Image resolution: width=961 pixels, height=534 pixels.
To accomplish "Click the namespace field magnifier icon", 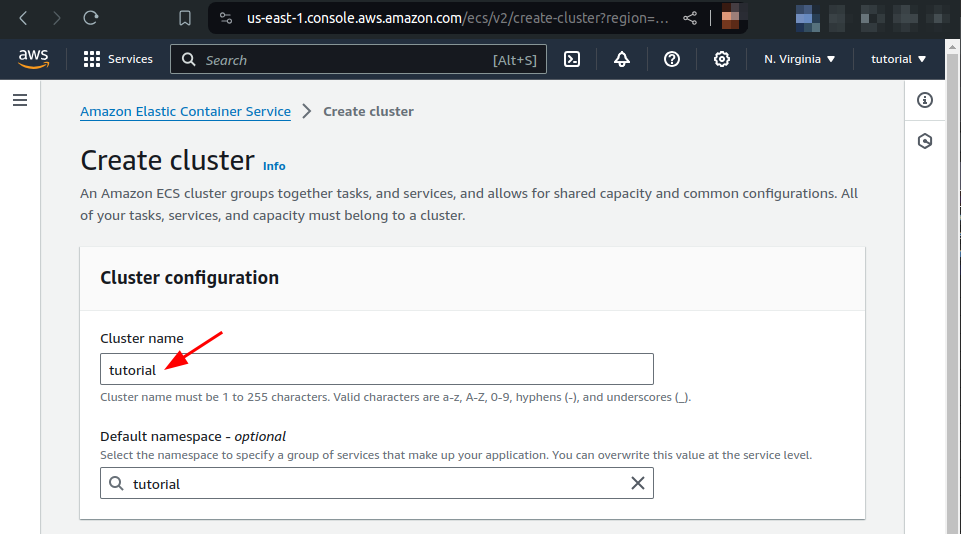I will point(116,483).
